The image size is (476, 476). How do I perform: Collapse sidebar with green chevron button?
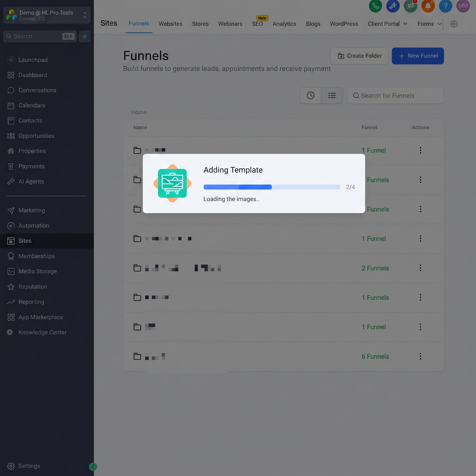tap(93, 466)
